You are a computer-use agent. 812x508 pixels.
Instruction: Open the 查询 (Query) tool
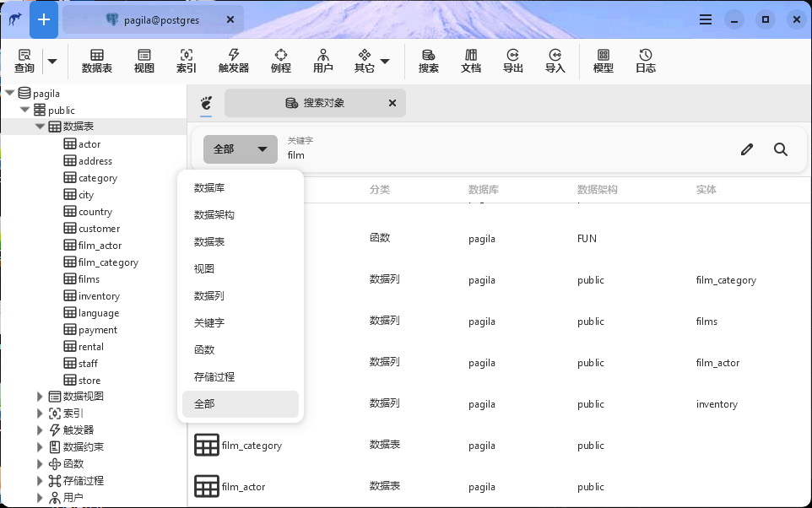(24, 61)
